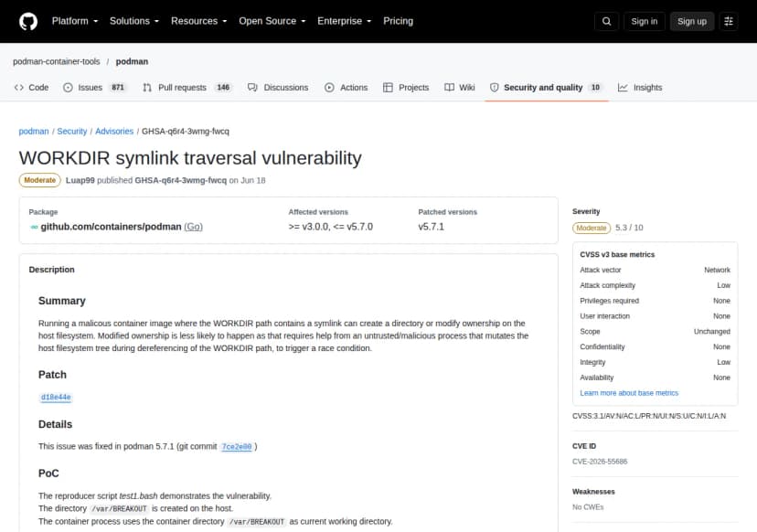Switch to the Code tab
Viewport: 757px width, 532px height.
[31, 88]
